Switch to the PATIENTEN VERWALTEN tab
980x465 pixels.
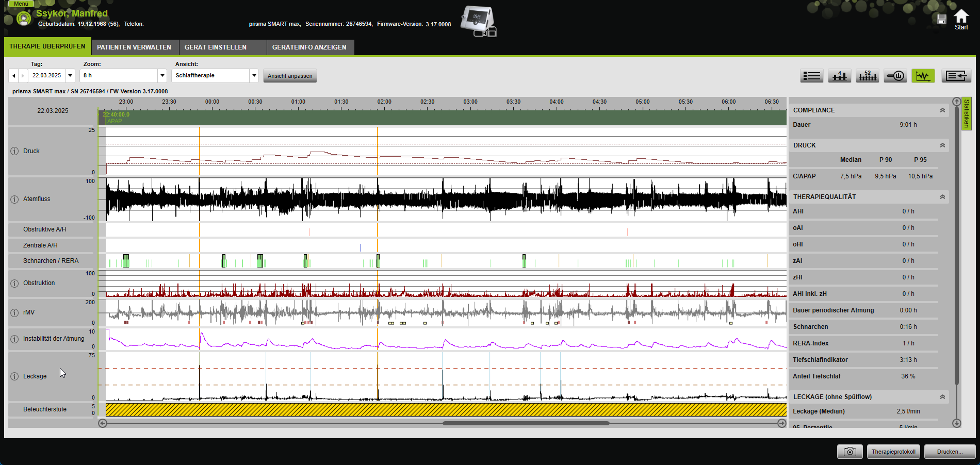click(x=134, y=47)
